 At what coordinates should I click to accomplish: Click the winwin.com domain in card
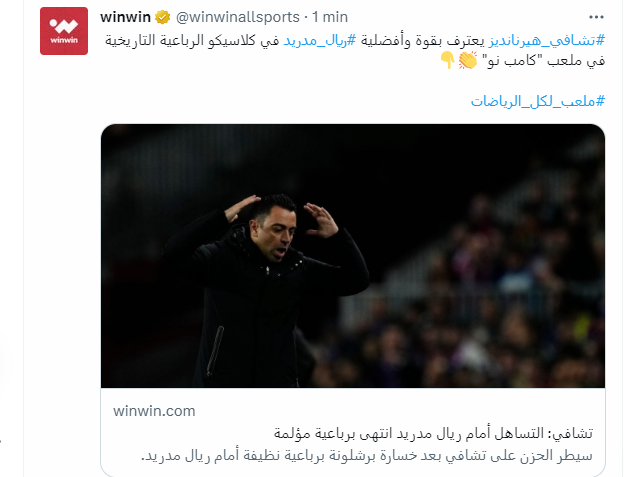(154, 411)
